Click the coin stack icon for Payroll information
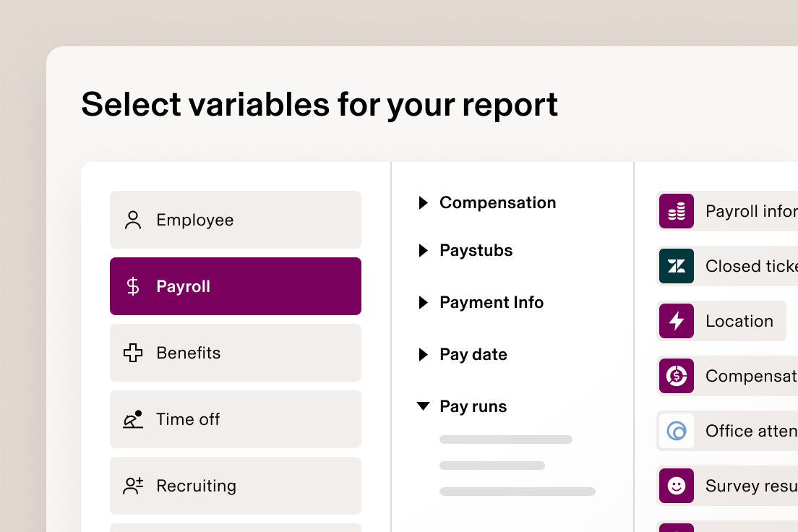798x532 pixels. pyautogui.click(x=676, y=211)
